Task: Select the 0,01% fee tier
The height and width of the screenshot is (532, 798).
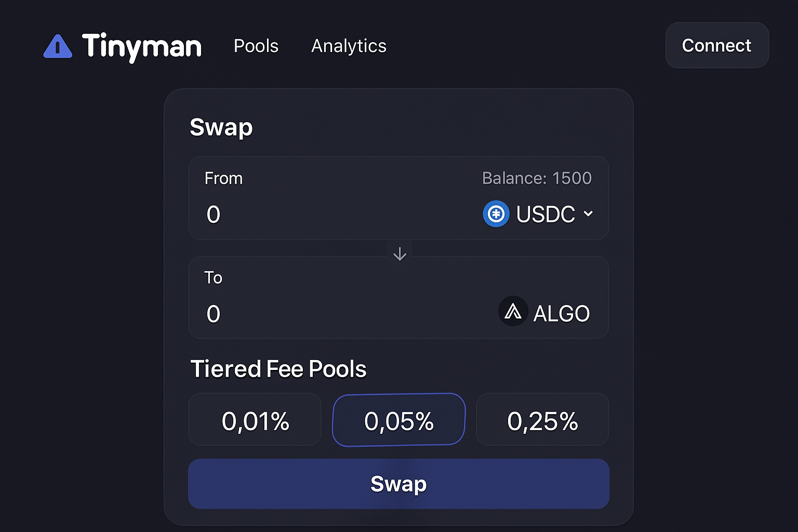Action: tap(255, 420)
